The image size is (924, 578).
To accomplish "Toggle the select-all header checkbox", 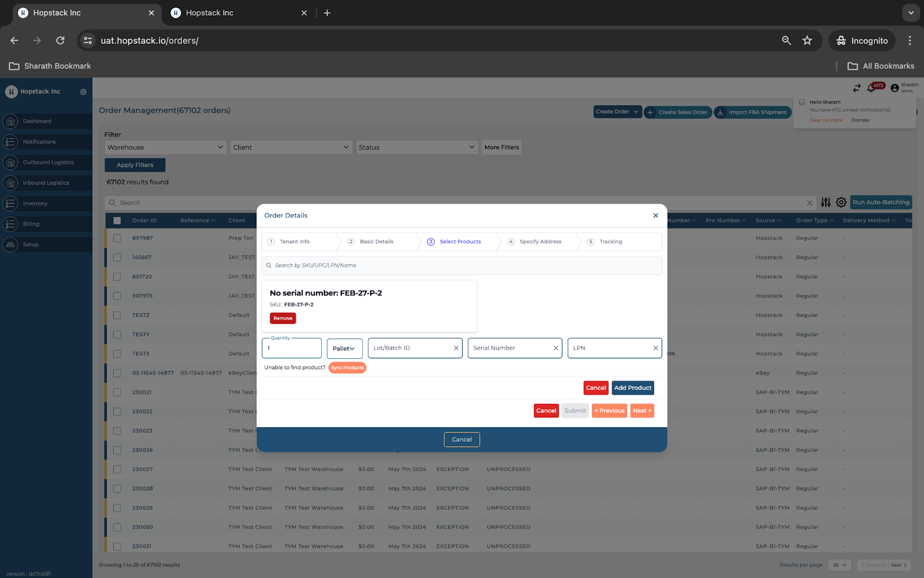I will point(117,220).
